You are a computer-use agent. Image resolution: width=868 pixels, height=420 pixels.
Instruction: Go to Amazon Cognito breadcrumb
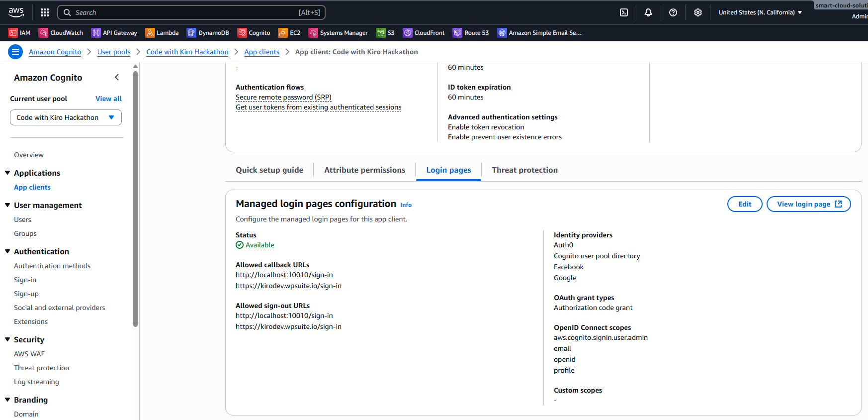point(55,52)
